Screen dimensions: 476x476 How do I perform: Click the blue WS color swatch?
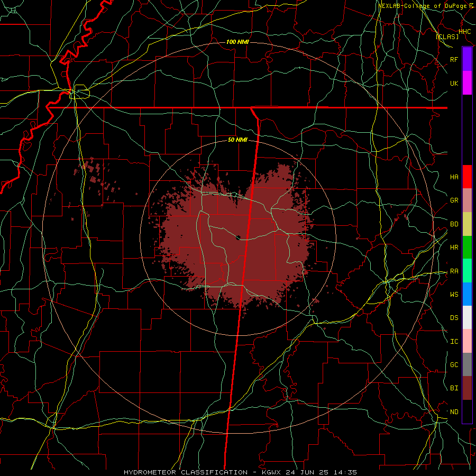(467, 294)
